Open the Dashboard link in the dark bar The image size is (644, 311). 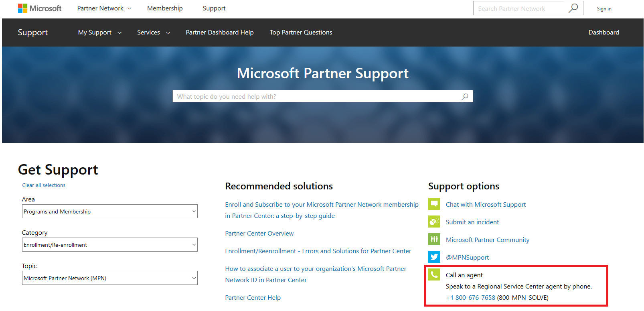coord(604,33)
